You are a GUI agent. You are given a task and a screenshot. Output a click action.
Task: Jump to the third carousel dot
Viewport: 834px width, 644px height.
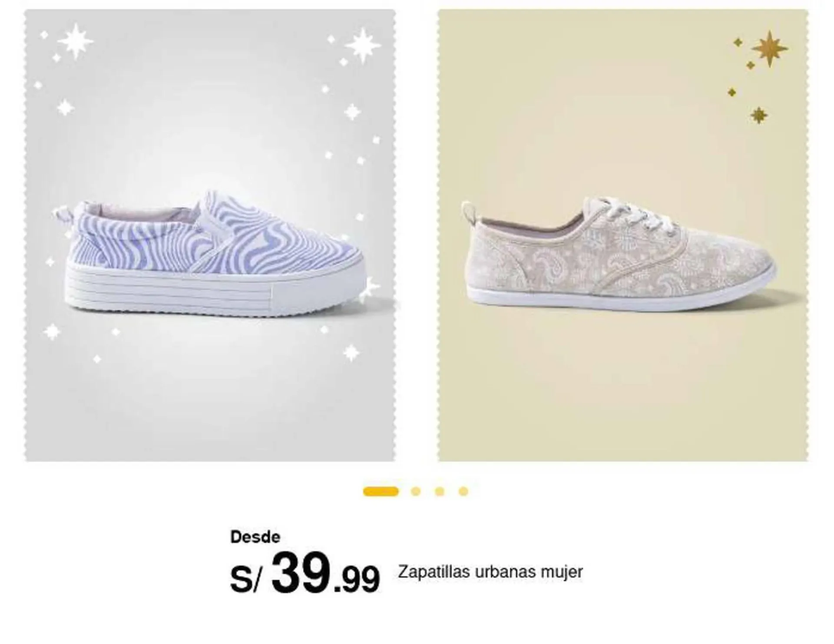pos(440,491)
